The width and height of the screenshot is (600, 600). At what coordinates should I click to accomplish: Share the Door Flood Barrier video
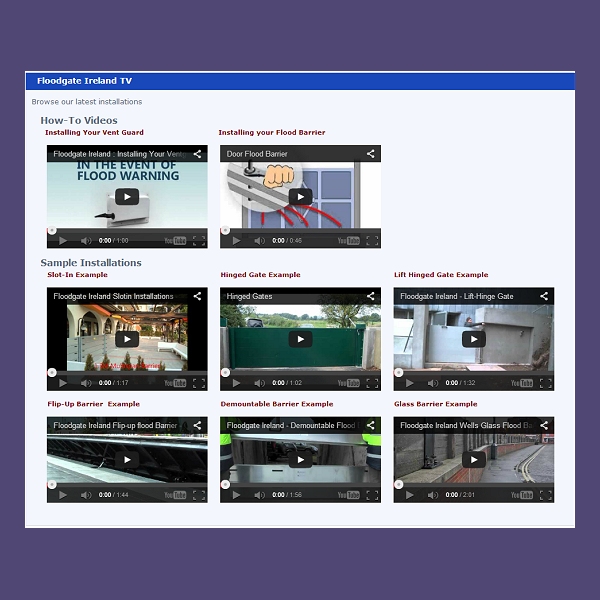(x=370, y=154)
